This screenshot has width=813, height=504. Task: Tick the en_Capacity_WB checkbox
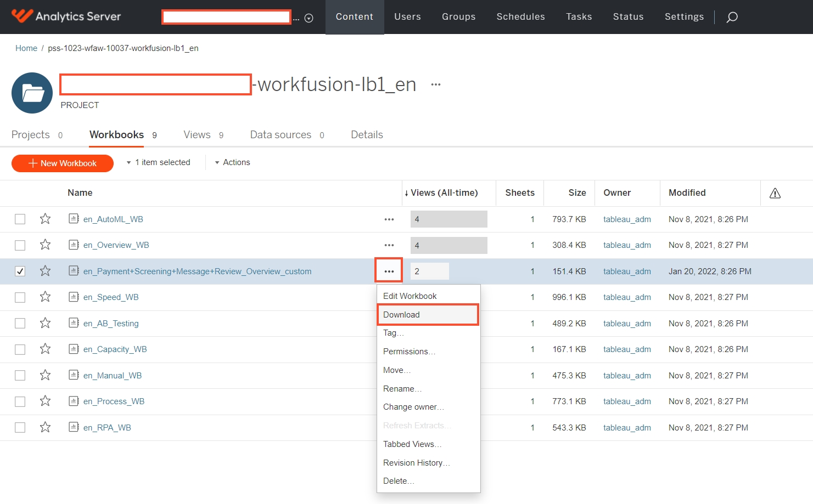click(20, 349)
